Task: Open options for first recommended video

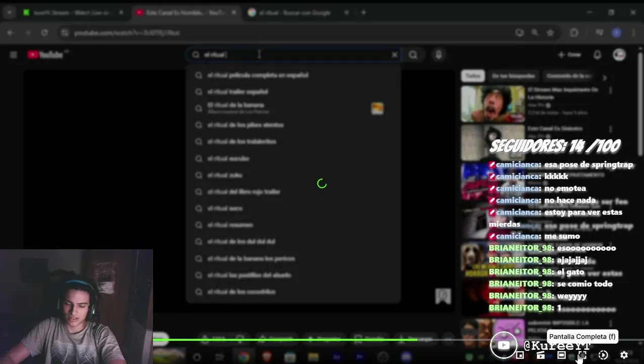Action: click(611, 90)
